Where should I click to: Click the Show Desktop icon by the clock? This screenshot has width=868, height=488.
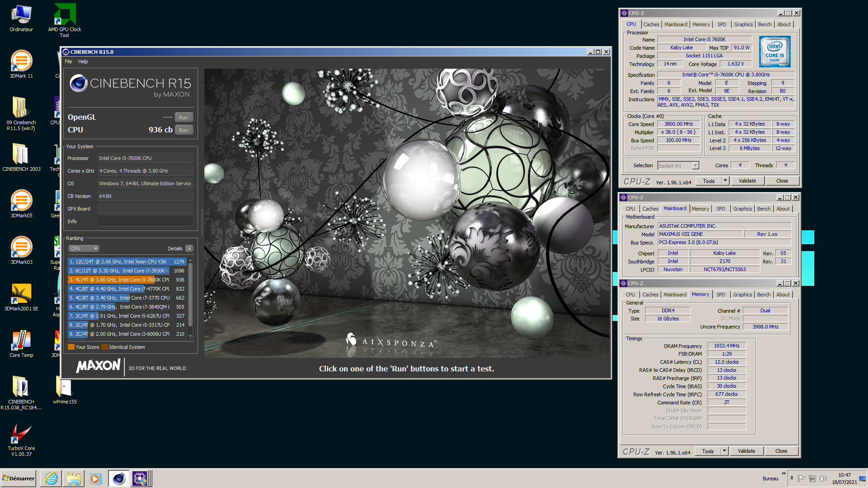[863, 478]
